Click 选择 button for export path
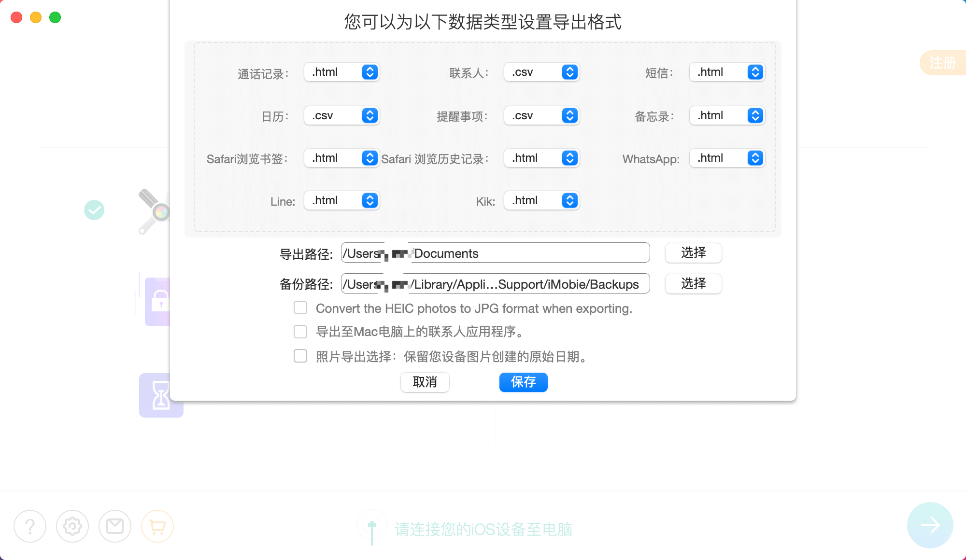Screen dimensions: 966x560 pos(693,253)
